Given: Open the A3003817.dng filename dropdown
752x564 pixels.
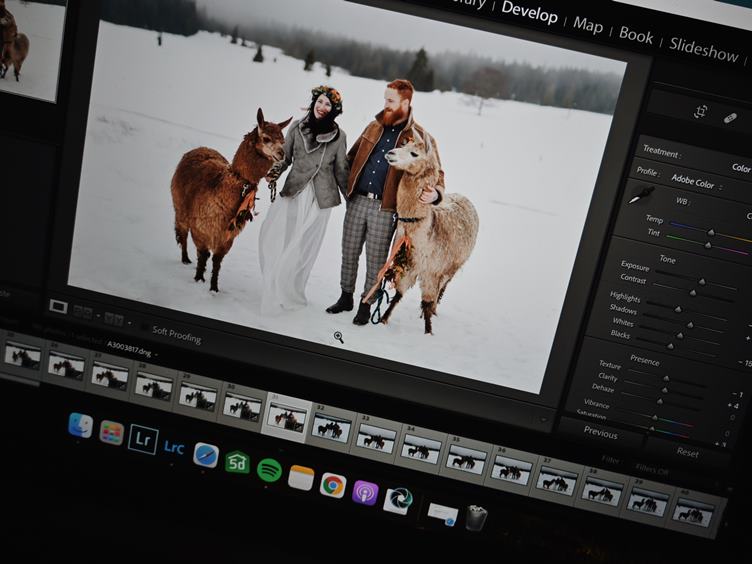Looking at the screenshot, I should click(x=131, y=350).
